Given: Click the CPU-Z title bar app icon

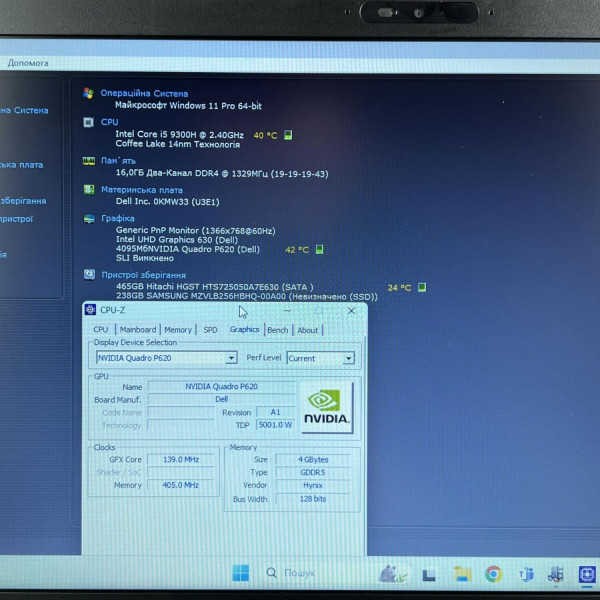Looking at the screenshot, I should click(x=90, y=310).
